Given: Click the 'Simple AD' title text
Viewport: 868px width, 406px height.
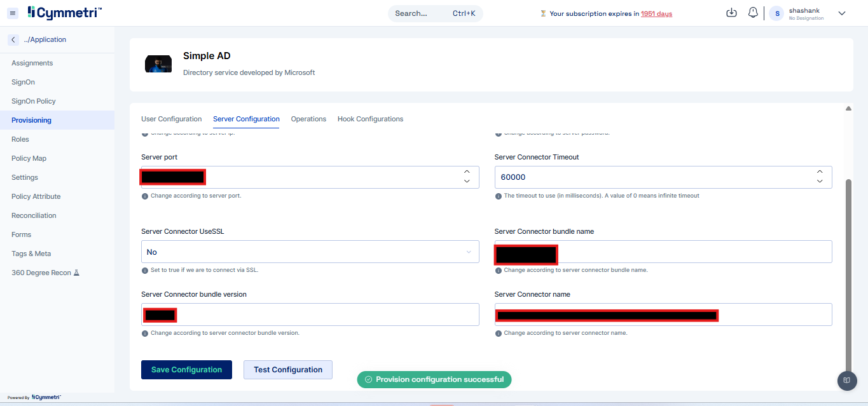Looking at the screenshot, I should (x=207, y=56).
